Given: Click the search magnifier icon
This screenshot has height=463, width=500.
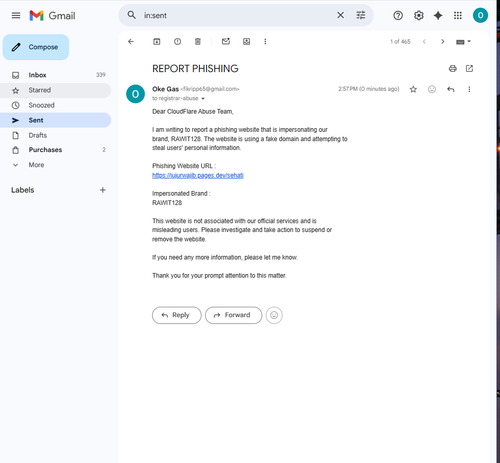Looking at the screenshot, I should coord(132,15).
